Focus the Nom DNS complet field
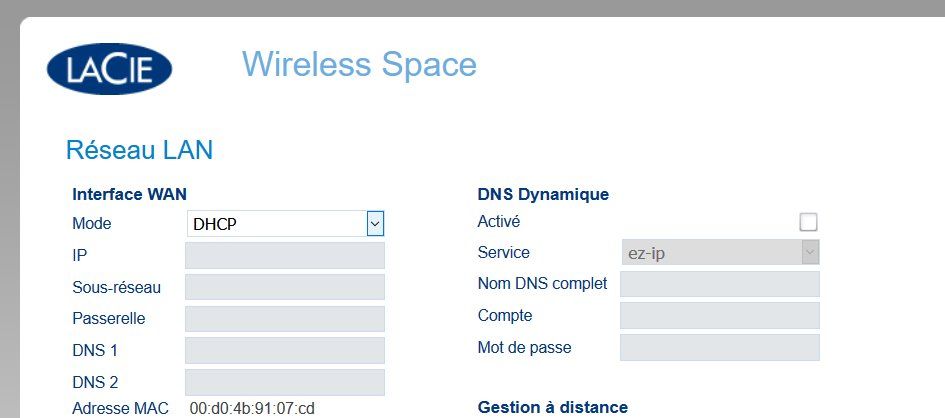945x418 pixels. 719,284
